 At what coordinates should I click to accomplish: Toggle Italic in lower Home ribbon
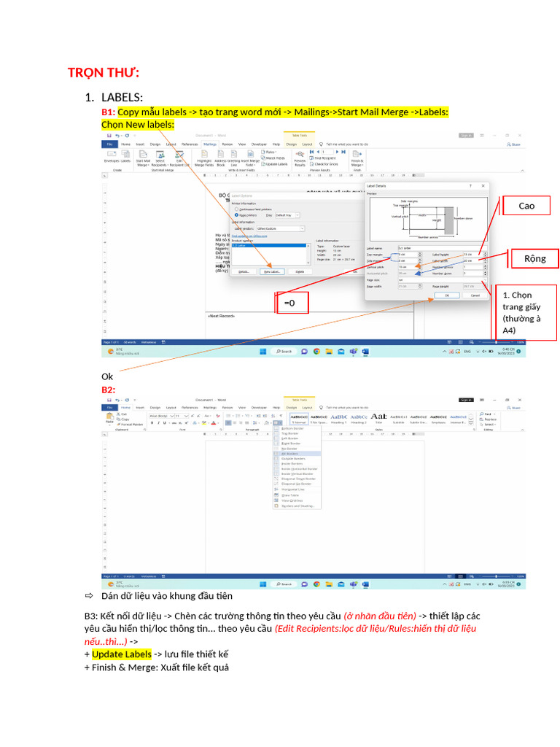(x=158, y=422)
